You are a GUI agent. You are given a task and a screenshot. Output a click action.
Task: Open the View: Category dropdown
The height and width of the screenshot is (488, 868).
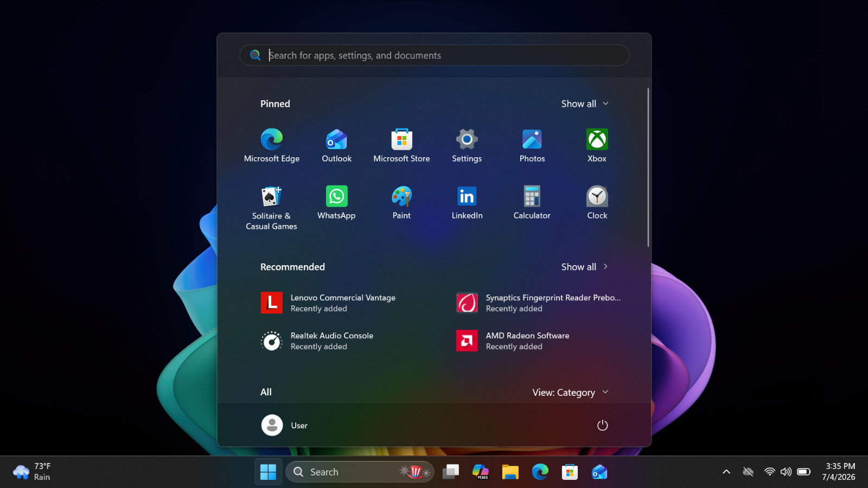(570, 393)
